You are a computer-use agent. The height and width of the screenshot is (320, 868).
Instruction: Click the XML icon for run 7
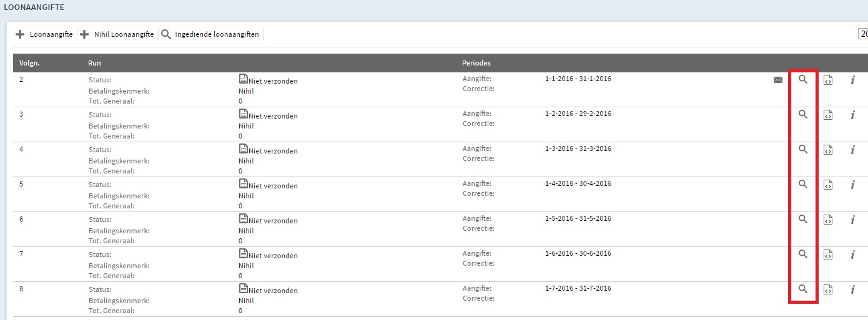tap(828, 255)
